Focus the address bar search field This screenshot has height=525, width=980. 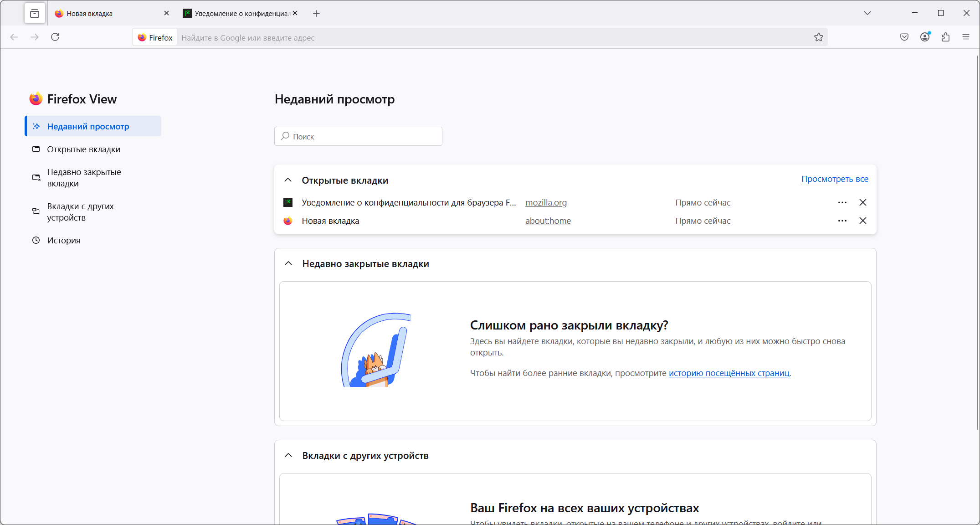pyautogui.click(x=494, y=37)
